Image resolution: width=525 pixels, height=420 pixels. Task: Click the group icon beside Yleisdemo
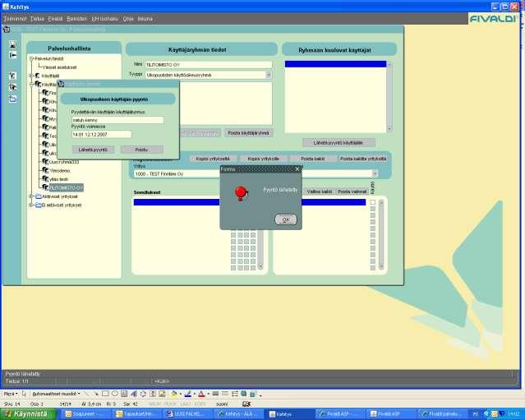click(45, 170)
